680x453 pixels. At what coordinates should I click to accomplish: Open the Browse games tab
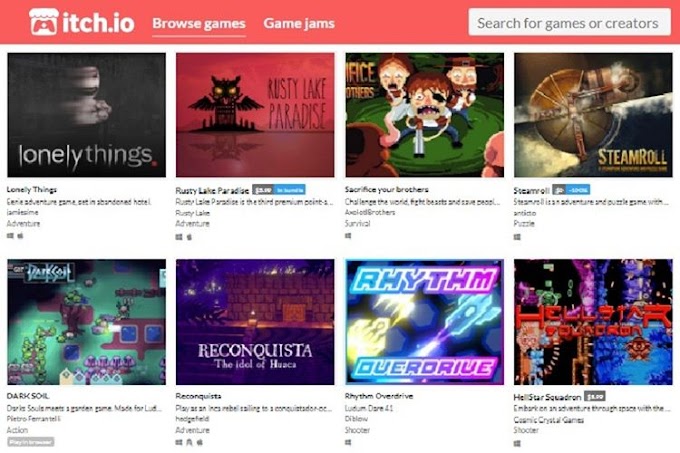[x=199, y=23]
